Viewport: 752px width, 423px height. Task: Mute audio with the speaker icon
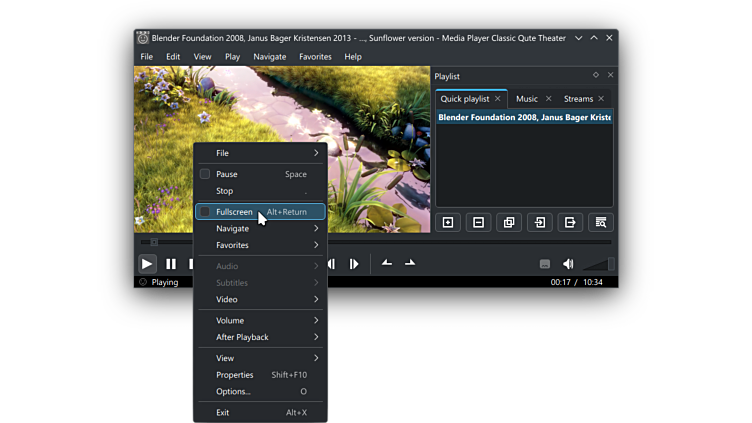(x=568, y=264)
